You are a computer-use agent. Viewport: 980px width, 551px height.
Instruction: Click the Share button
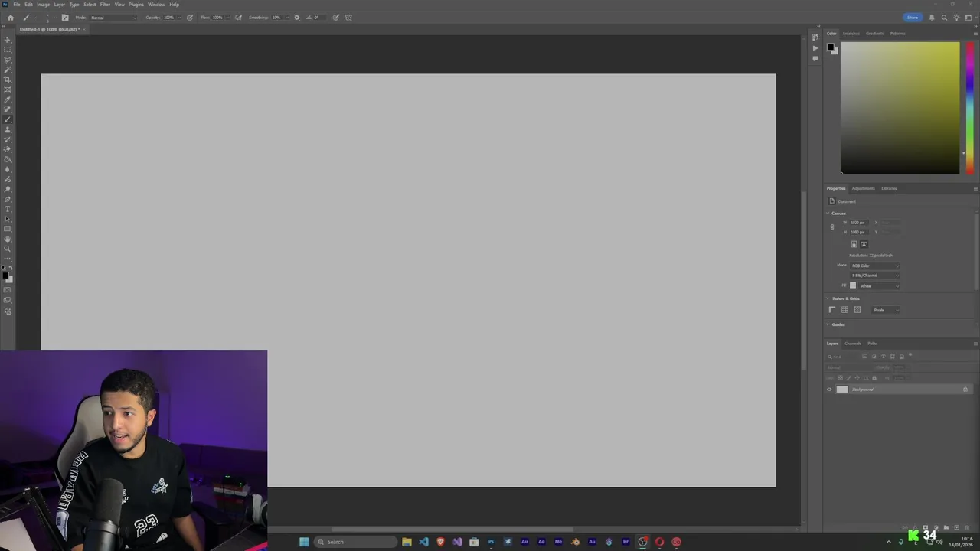(x=912, y=17)
